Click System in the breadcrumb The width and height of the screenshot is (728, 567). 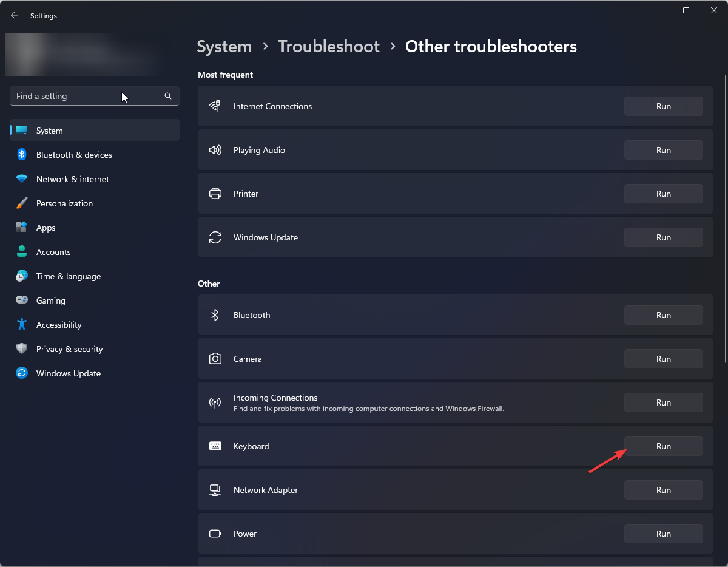coord(224,47)
